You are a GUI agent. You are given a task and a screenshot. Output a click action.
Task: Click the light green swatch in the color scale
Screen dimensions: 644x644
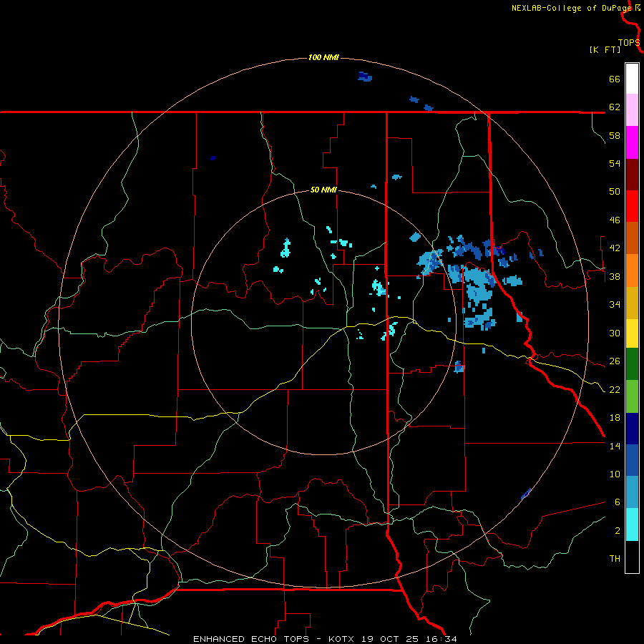(632, 396)
